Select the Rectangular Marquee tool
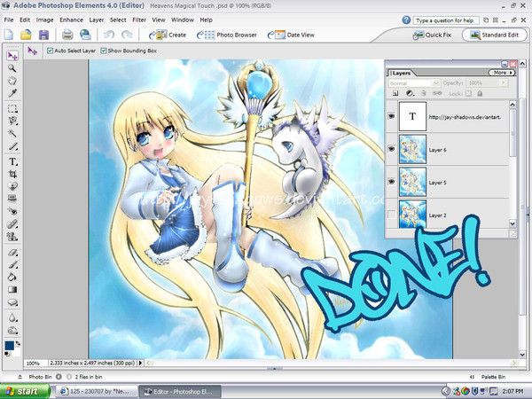 (12, 108)
